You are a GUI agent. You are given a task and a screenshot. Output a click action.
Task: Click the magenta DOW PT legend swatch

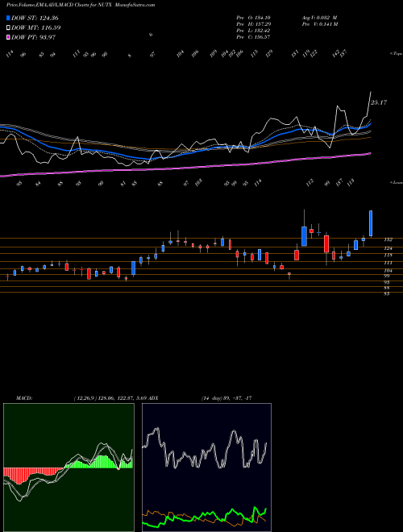pyautogui.click(x=9, y=37)
